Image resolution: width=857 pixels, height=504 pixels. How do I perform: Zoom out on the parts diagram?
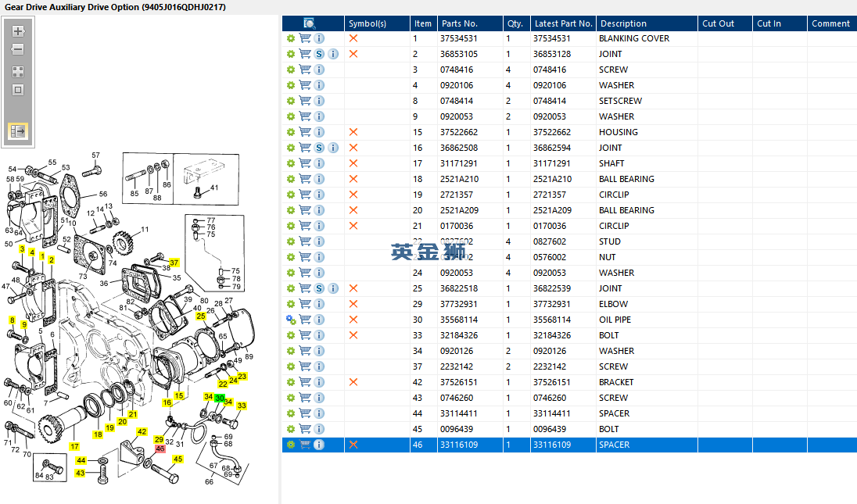point(18,50)
